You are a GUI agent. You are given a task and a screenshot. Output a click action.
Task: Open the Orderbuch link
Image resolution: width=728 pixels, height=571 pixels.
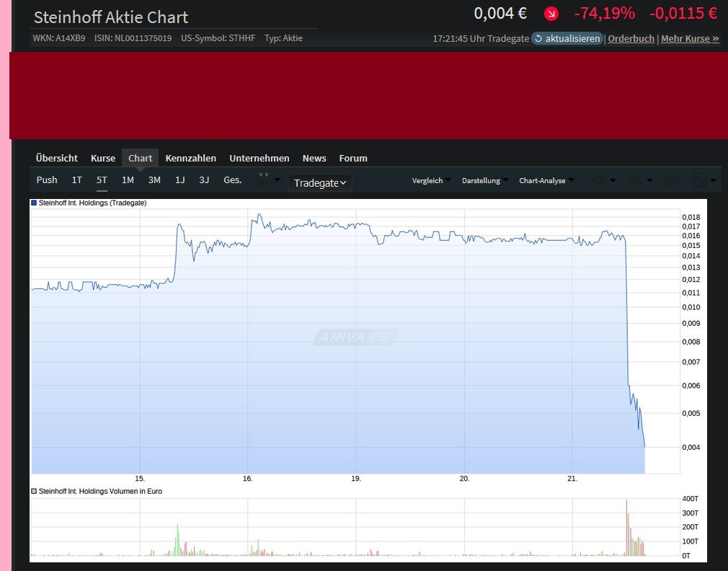click(631, 38)
